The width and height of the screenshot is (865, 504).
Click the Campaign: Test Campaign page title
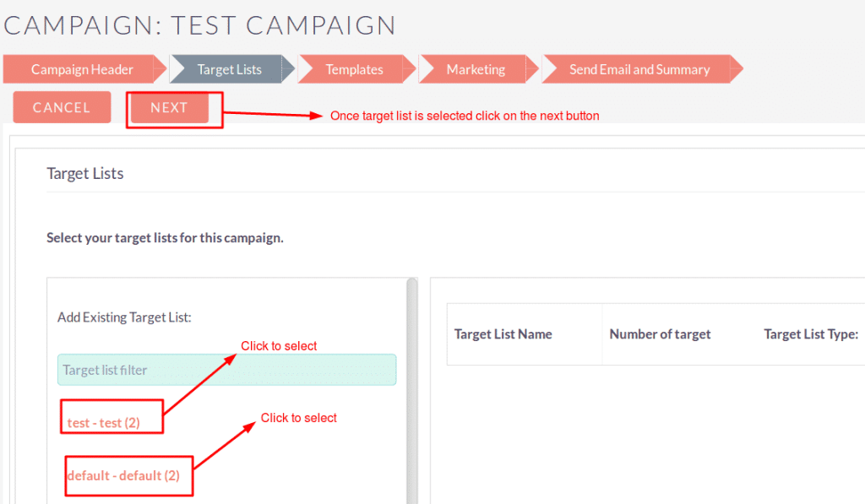(199, 25)
